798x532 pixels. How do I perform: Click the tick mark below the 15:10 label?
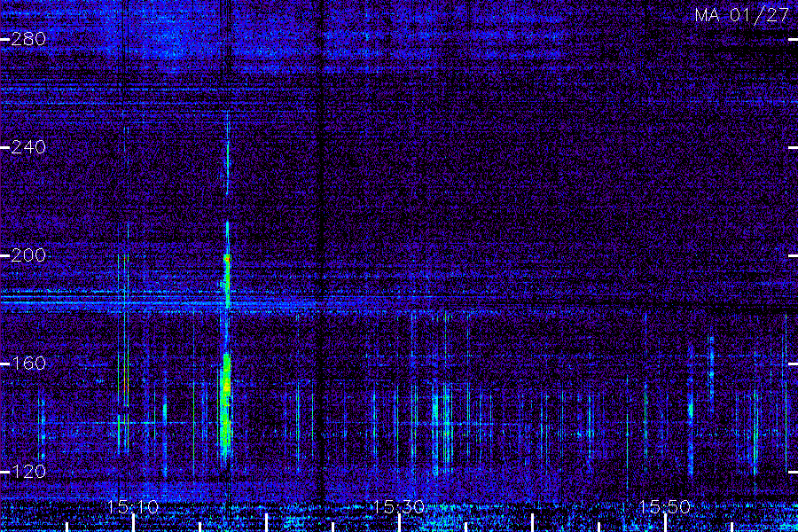click(x=133, y=523)
